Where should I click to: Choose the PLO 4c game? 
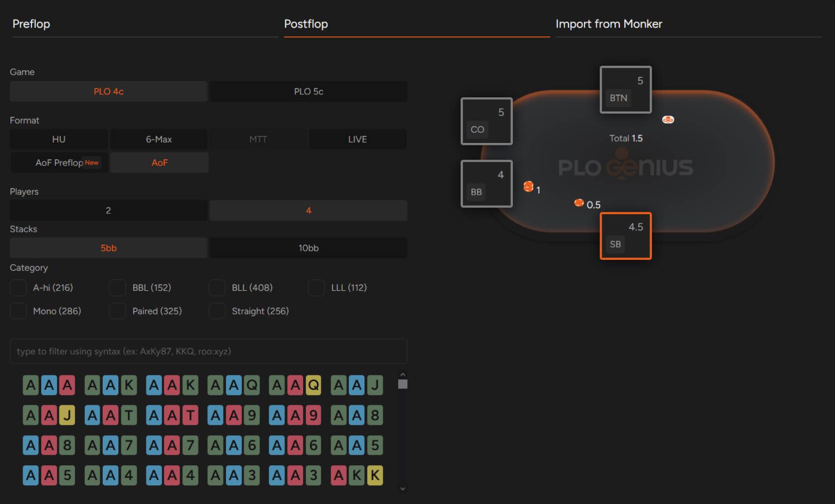coord(109,91)
